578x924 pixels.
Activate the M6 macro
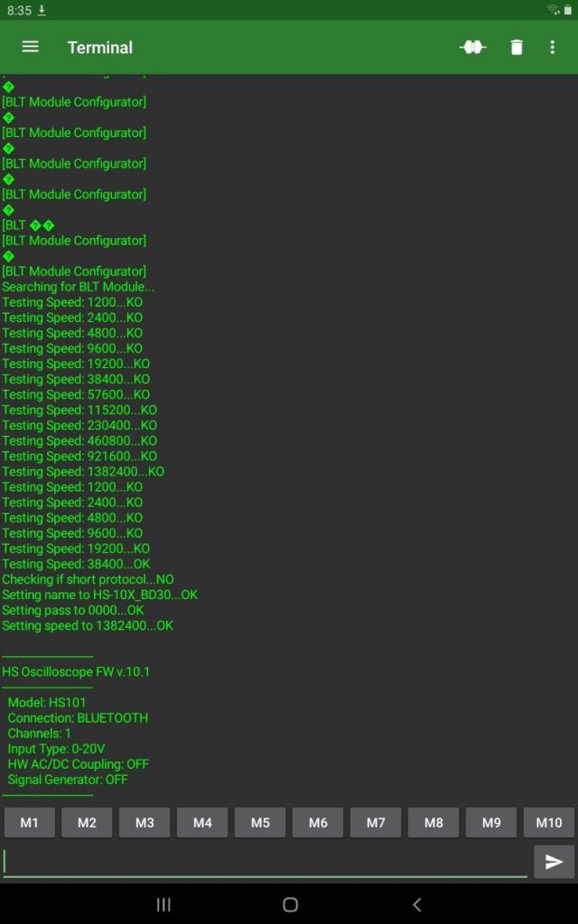[x=318, y=823]
